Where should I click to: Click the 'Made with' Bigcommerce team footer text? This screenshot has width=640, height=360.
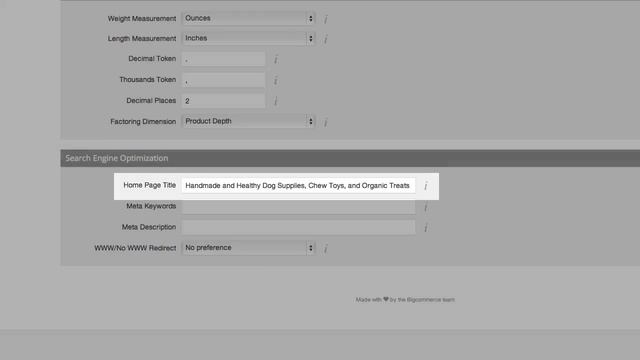coord(405,300)
